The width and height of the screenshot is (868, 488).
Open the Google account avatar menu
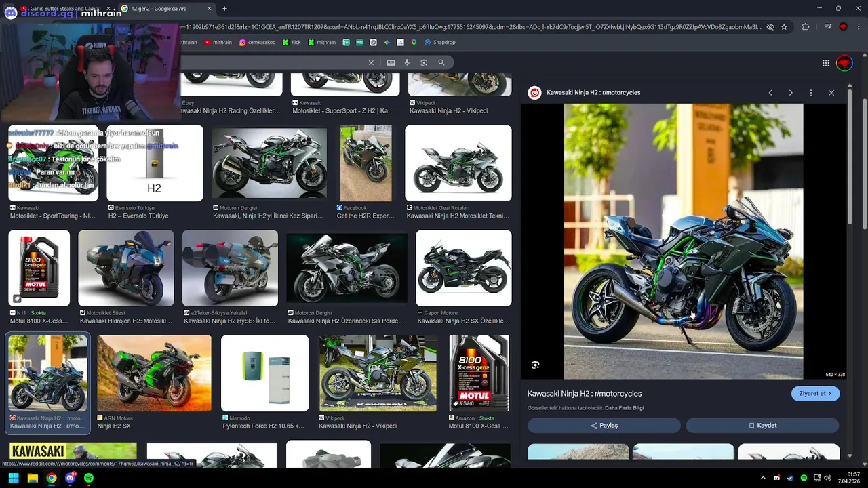coord(844,63)
